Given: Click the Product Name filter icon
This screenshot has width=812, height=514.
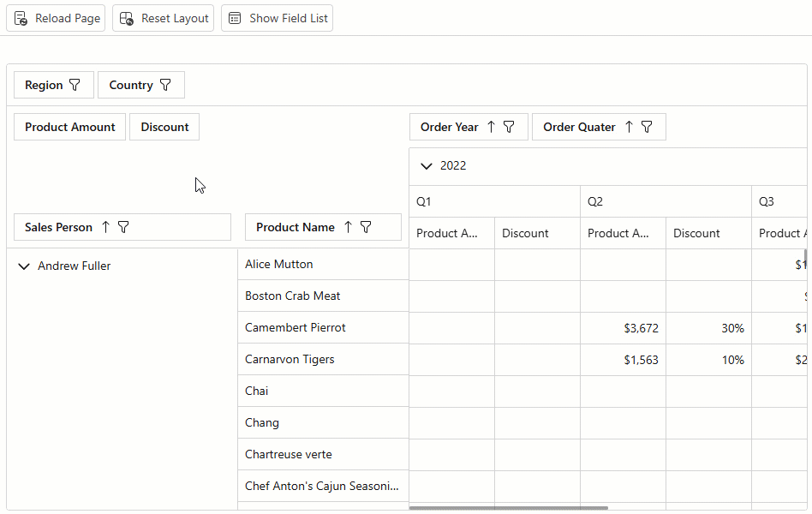Looking at the screenshot, I should click(366, 227).
